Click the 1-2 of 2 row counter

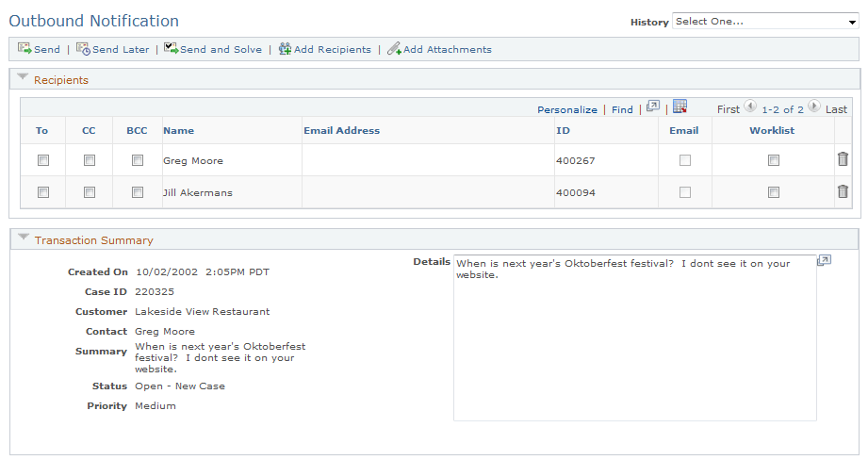pyautogui.click(x=782, y=109)
